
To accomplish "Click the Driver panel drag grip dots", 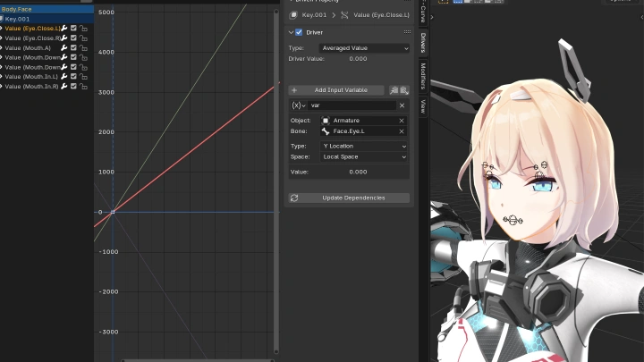I will point(407,32).
